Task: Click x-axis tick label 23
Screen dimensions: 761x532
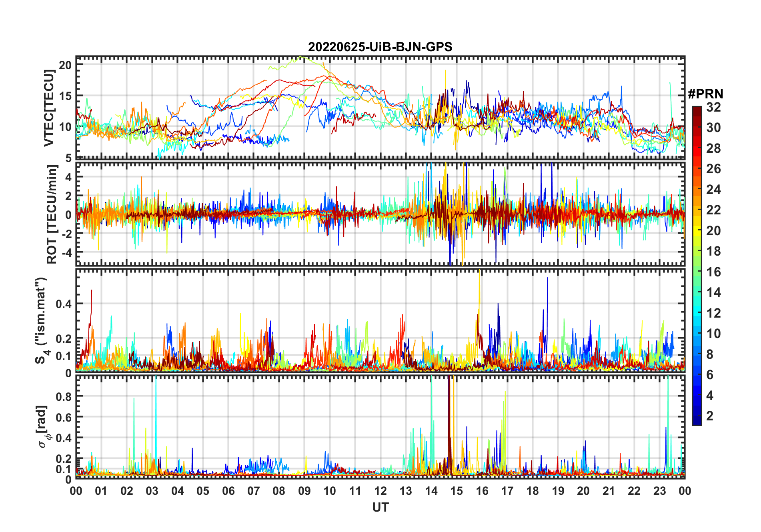Action: (x=659, y=491)
